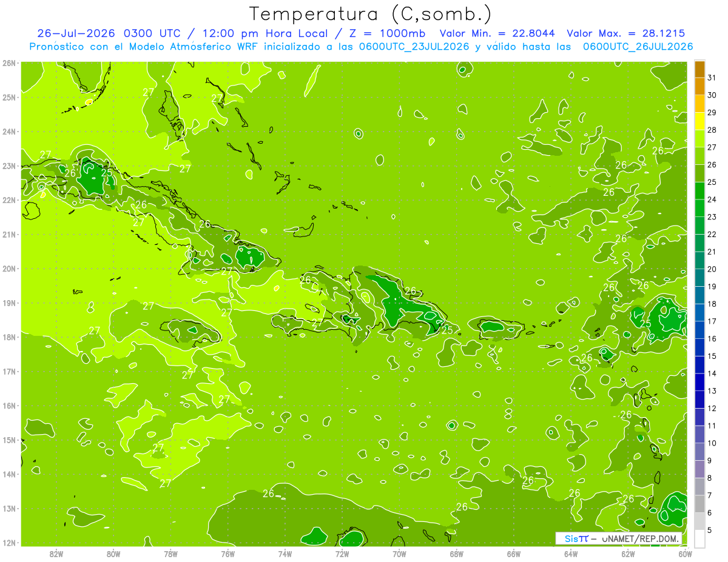The image size is (728, 562).
Task: Click the colorbar label 22
Action: pos(712,235)
